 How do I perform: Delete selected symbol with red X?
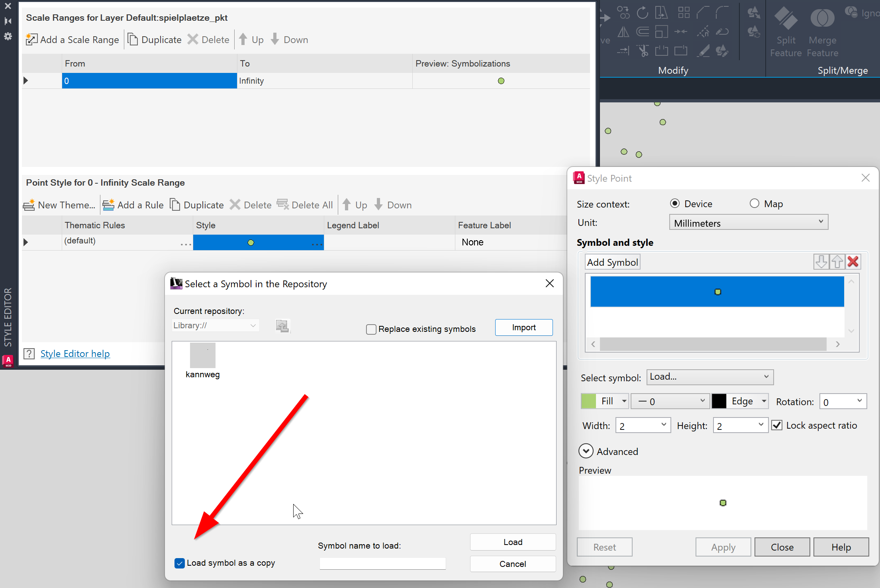[x=853, y=262]
